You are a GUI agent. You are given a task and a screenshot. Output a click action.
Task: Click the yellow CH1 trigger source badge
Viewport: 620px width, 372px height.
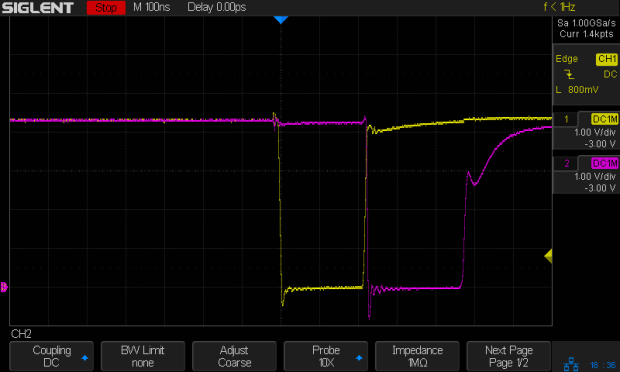coord(607,59)
